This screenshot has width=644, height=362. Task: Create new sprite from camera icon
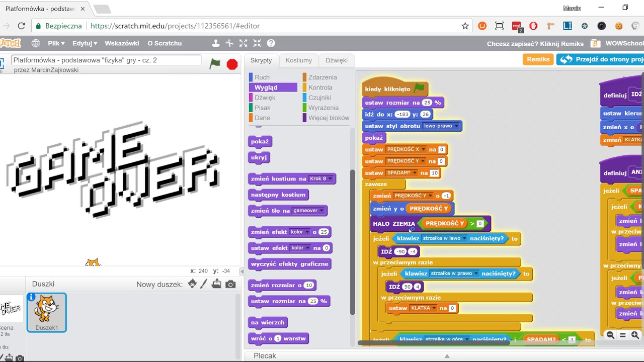230,284
